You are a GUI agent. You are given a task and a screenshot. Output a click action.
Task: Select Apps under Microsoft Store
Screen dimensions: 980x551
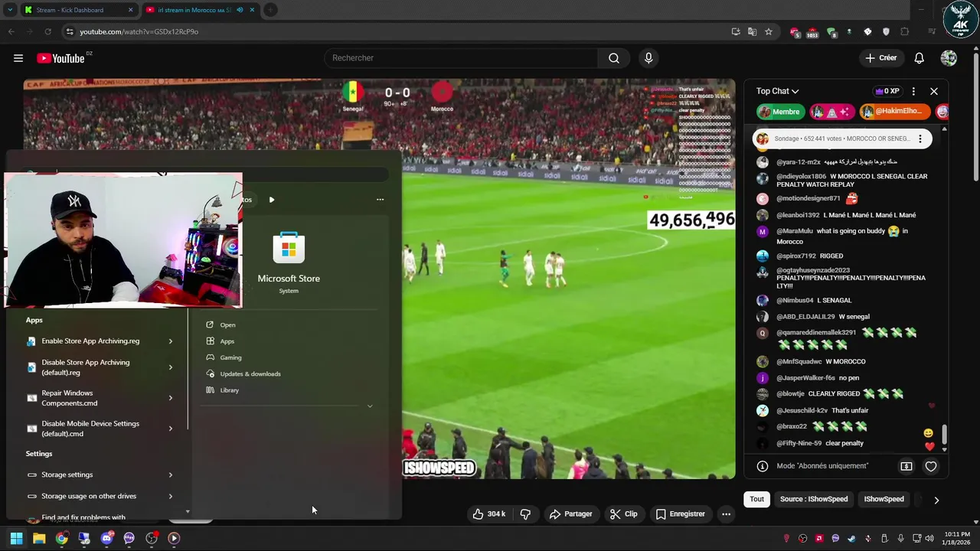click(x=227, y=341)
